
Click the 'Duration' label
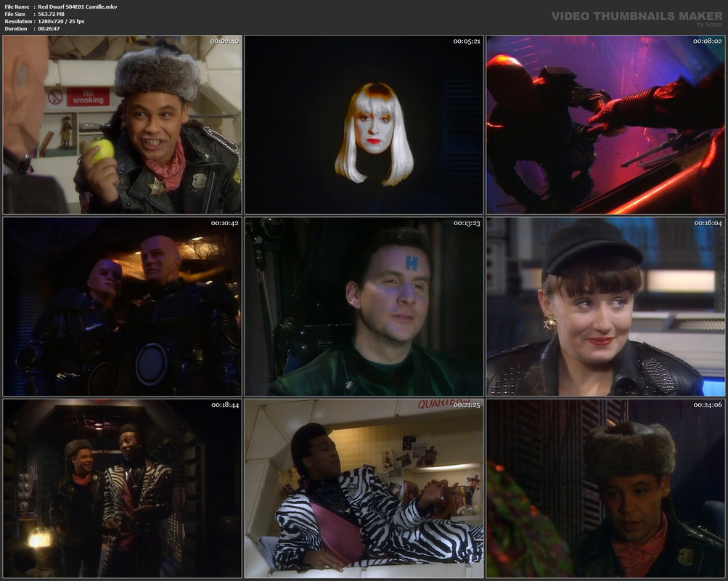pyautogui.click(x=16, y=29)
